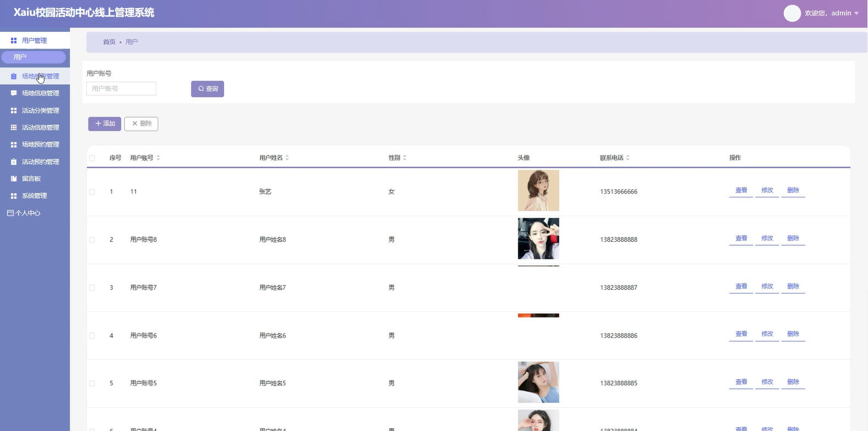Screen dimensions: 868x431
Task: Click the card icon beside 个人中心
Action: pos(10,213)
